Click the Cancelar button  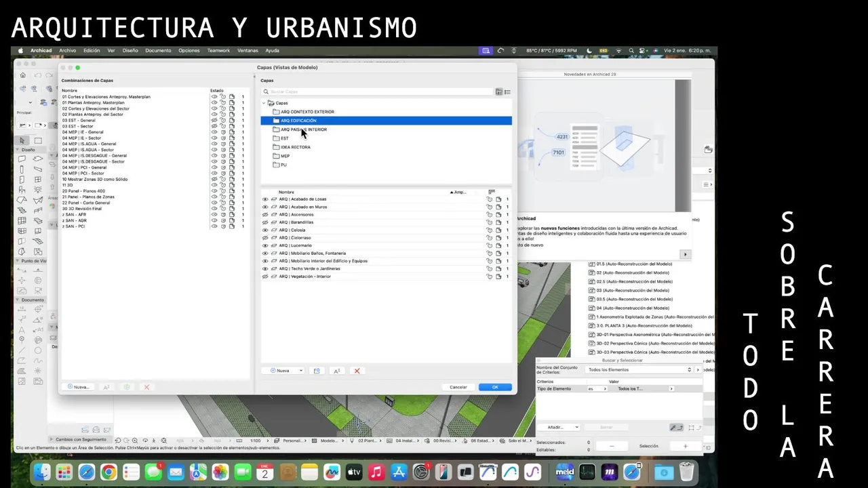[x=458, y=387]
